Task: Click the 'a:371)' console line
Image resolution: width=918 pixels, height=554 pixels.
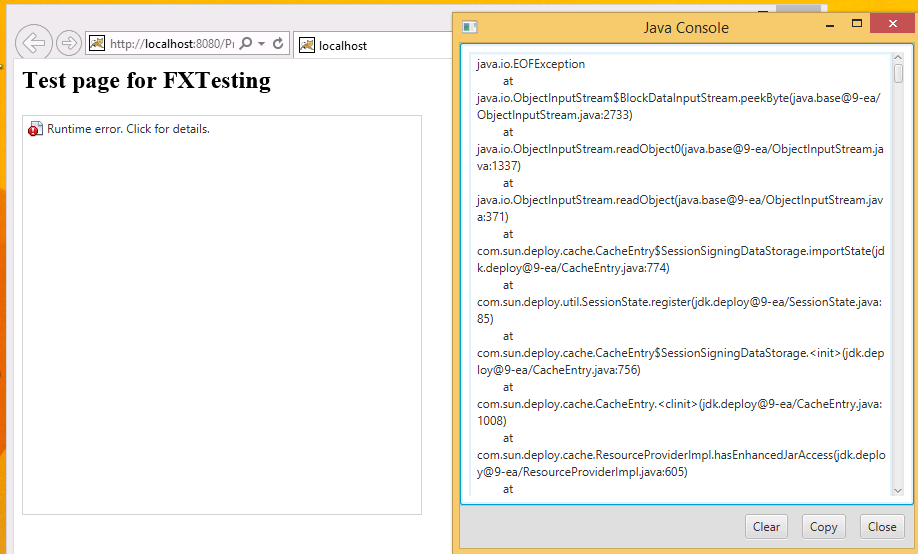Action: (492, 217)
